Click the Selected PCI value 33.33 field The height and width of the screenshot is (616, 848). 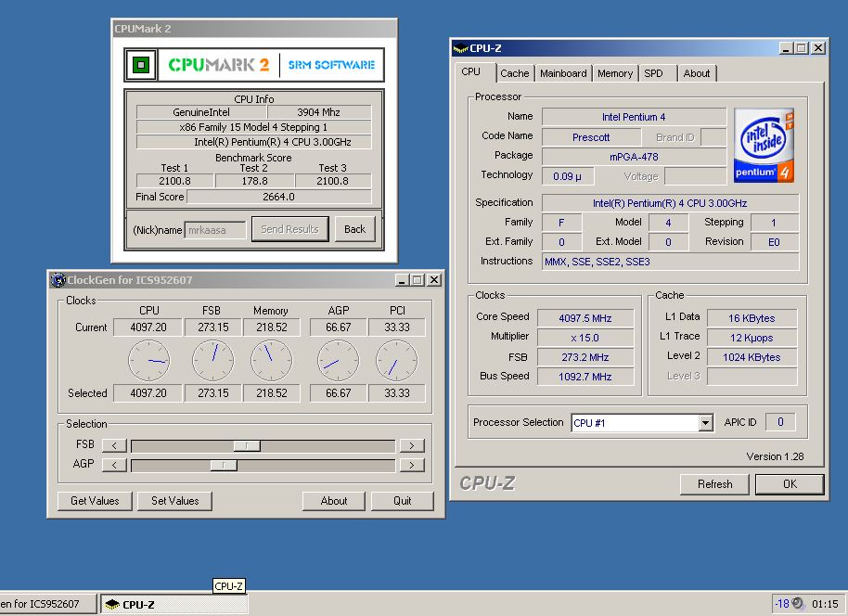pos(397,393)
